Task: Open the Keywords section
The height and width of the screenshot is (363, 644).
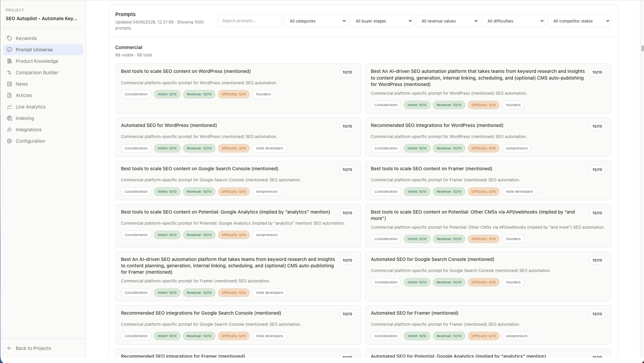Action: (43, 38)
